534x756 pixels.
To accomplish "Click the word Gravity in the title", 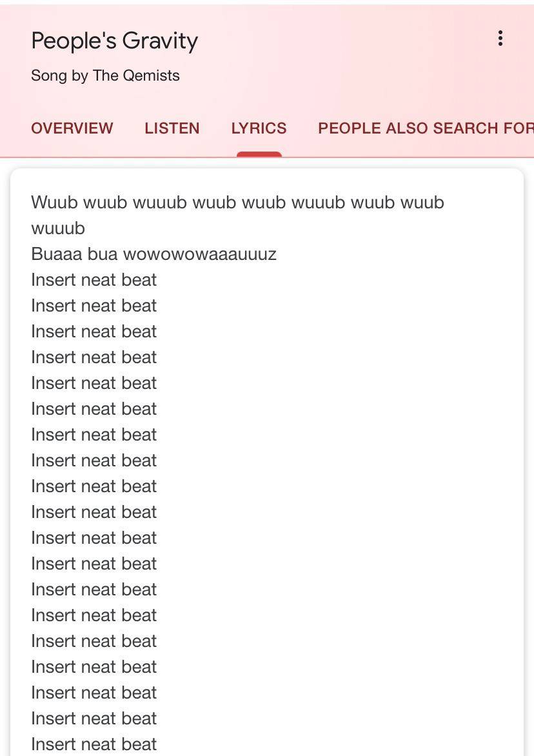I will point(160,41).
